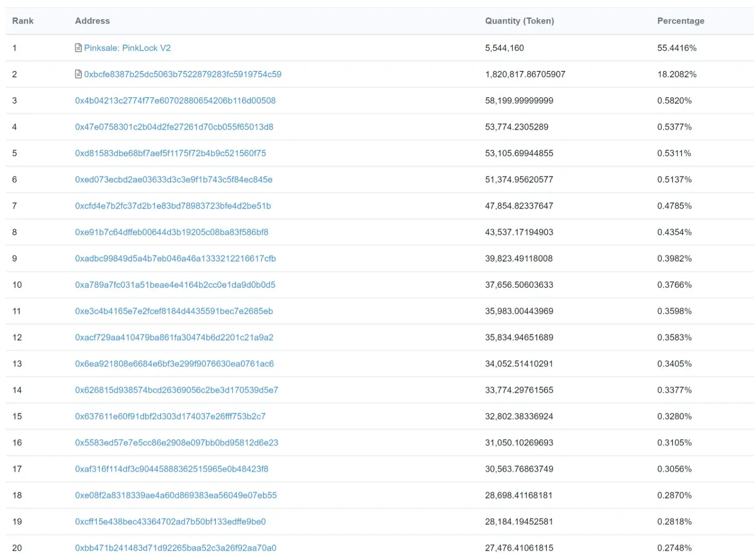Open address 0x637611e60f91dbf2d303d174037e26fff753b2c7
The width and height of the screenshot is (754, 560).
point(170,416)
